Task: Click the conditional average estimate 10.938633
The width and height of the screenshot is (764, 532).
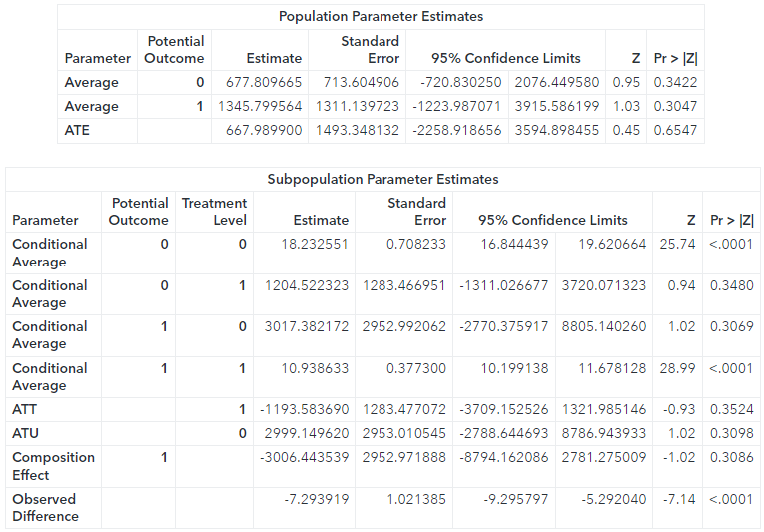Action: point(316,368)
